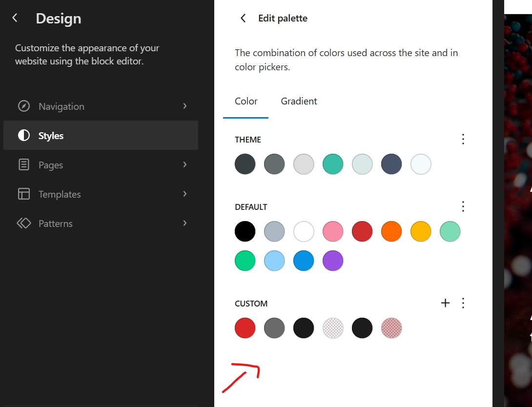Image resolution: width=532 pixels, height=407 pixels.
Task: Click the back arrow beside Edit palette
Action: (243, 19)
